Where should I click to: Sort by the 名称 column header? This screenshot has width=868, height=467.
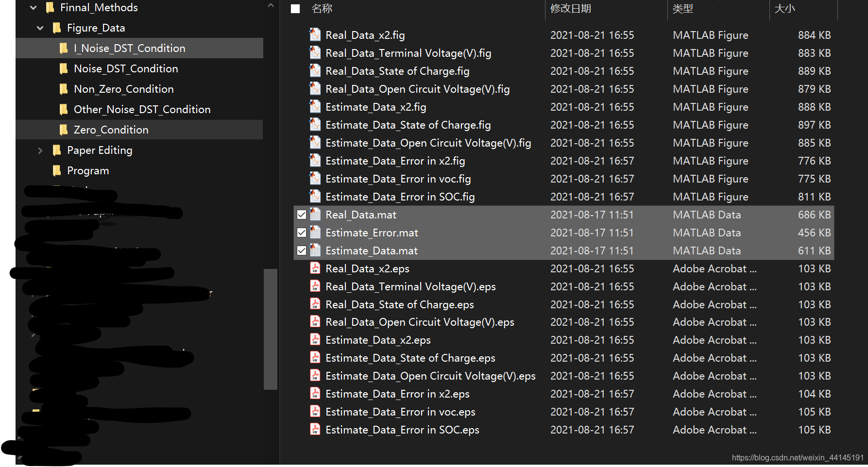coord(322,9)
